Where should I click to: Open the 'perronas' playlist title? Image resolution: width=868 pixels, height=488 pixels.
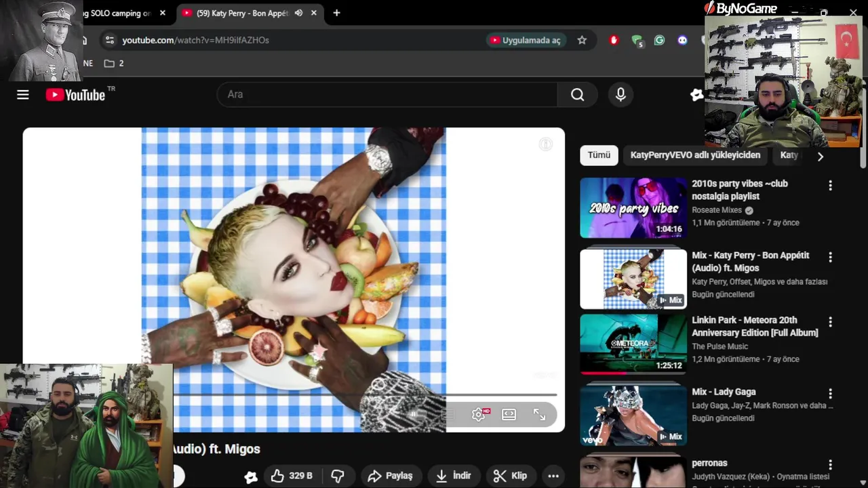(709, 463)
